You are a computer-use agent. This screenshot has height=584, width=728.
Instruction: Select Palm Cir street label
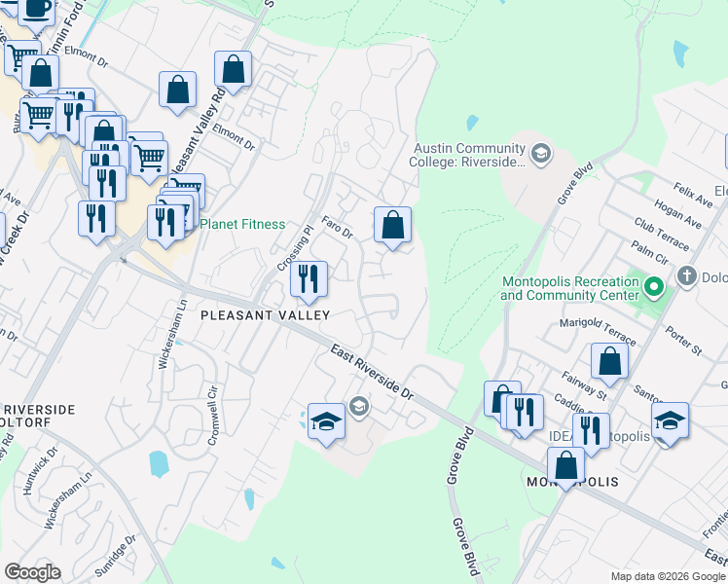click(650, 252)
